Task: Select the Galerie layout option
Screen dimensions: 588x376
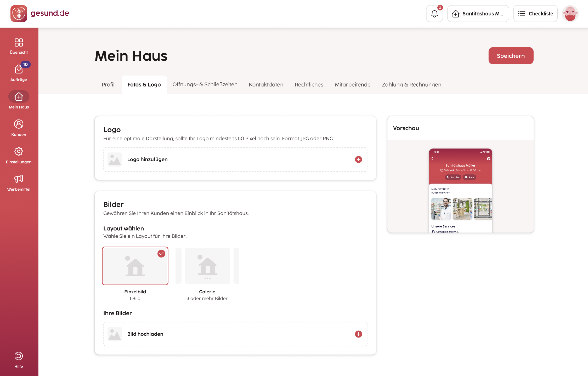Action: point(207,266)
